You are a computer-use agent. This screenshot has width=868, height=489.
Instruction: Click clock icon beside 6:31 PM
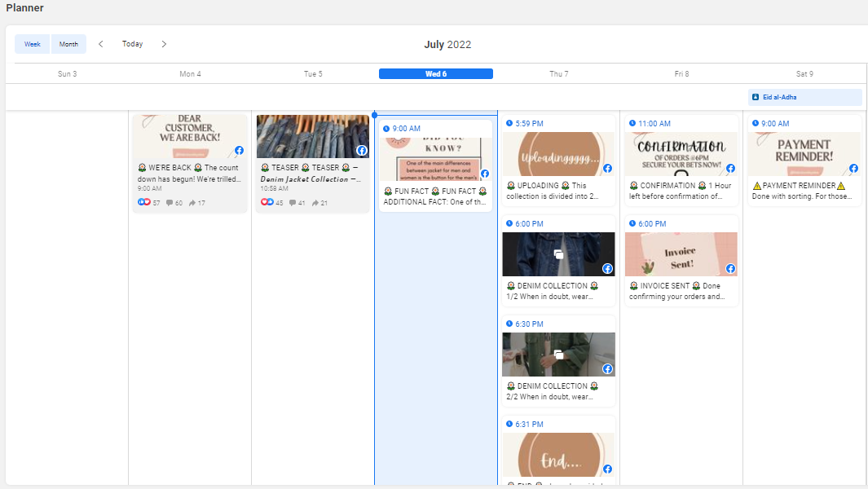pos(509,424)
